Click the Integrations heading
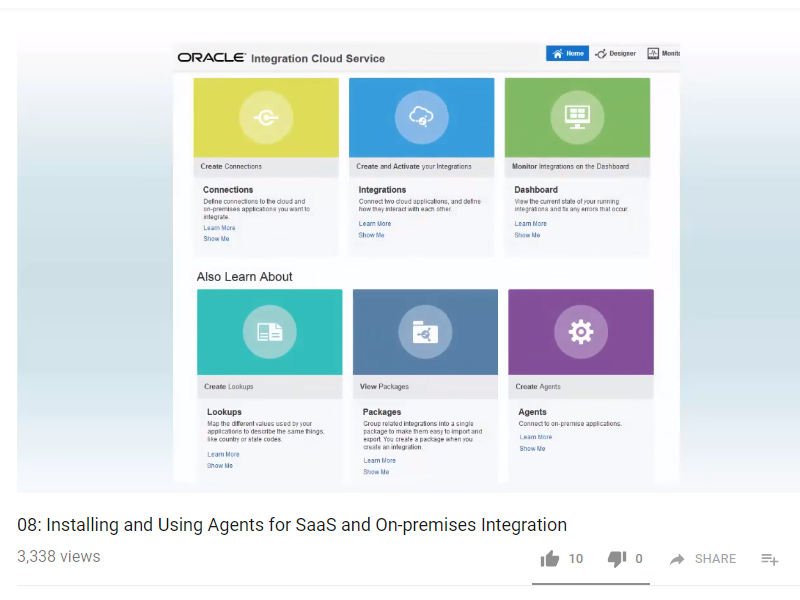800x600 pixels. point(382,189)
